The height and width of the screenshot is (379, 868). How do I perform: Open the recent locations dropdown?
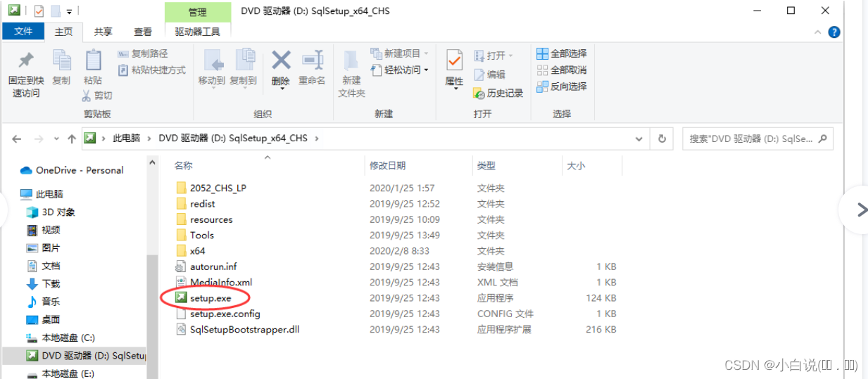[x=56, y=139]
